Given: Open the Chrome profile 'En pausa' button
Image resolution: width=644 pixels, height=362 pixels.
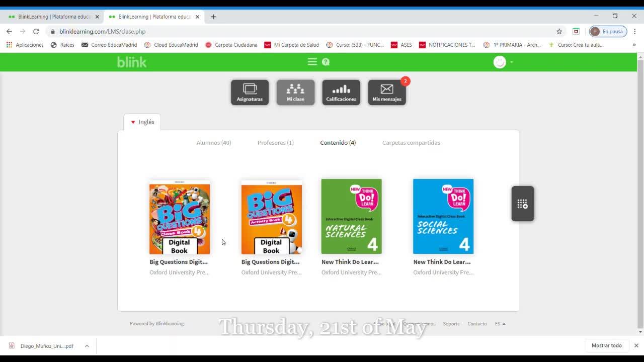Looking at the screenshot, I should [x=608, y=31].
